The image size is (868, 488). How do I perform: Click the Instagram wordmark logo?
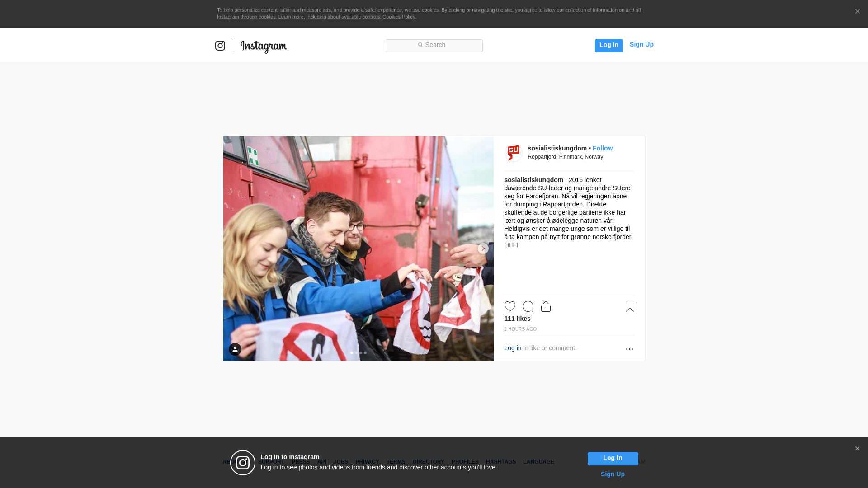pyautogui.click(x=264, y=46)
